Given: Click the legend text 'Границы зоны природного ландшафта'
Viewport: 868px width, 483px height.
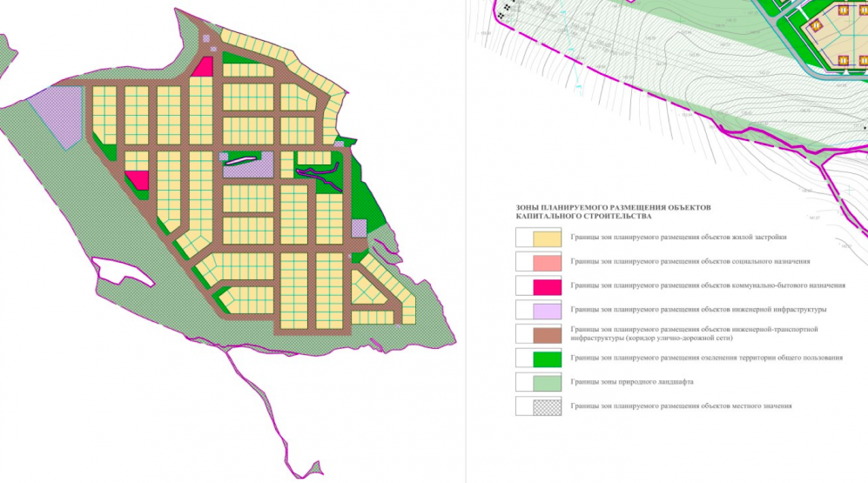Looking at the screenshot, I should pyautogui.click(x=632, y=382).
